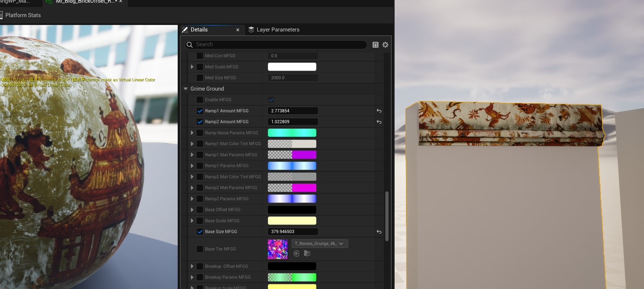Expand Breakup Offset MFGG row
Viewport: 644px width, 289px height.
pyautogui.click(x=192, y=266)
